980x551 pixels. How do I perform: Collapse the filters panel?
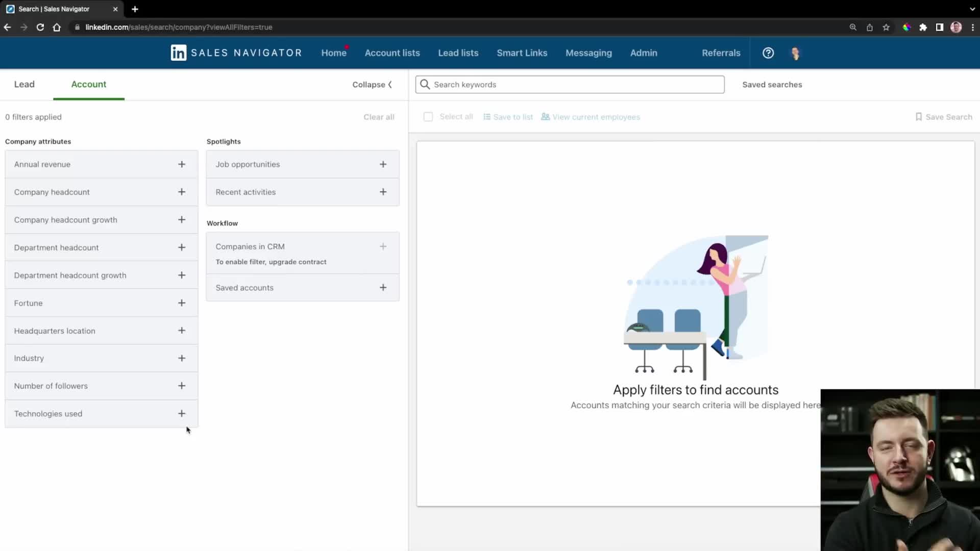[372, 85]
